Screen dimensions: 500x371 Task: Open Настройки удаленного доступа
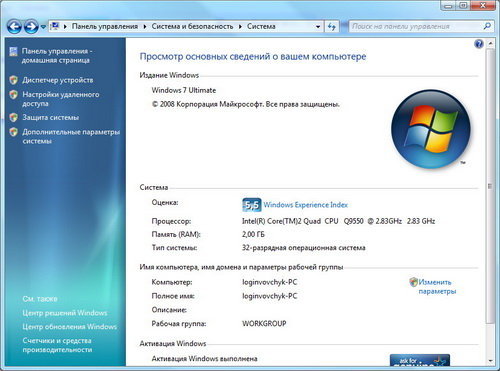click(61, 99)
